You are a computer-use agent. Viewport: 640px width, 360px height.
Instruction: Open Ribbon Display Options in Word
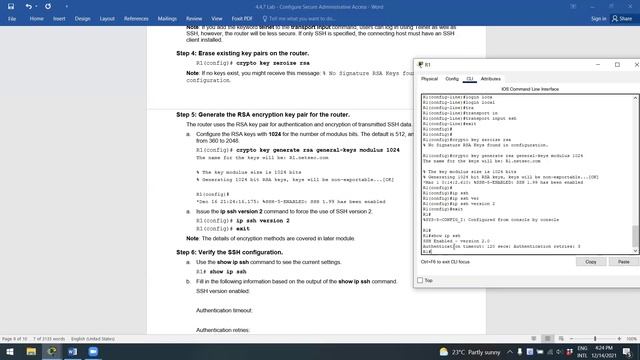pos(573,7)
